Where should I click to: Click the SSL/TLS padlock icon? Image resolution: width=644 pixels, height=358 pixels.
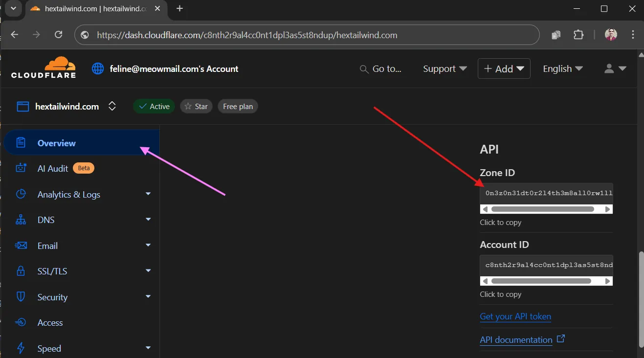click(x=21, y=271)
